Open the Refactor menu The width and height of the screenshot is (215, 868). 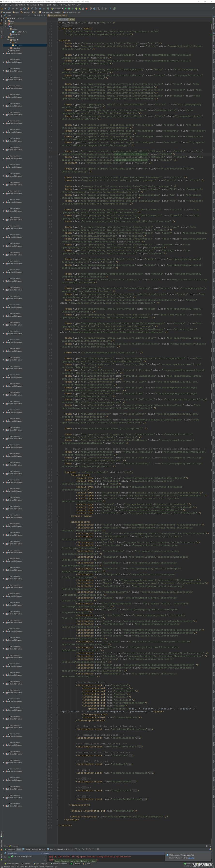pos(42,5)
